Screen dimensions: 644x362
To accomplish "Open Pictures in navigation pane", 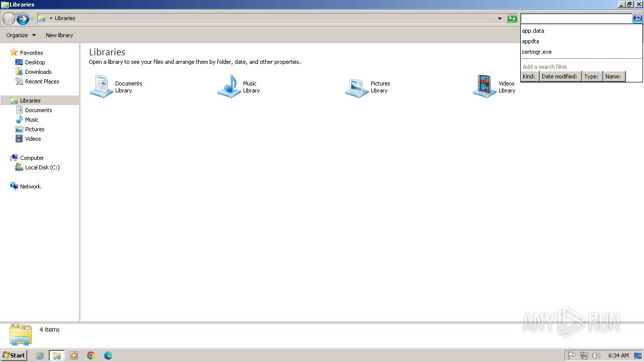I will click(x=35, y=129).
